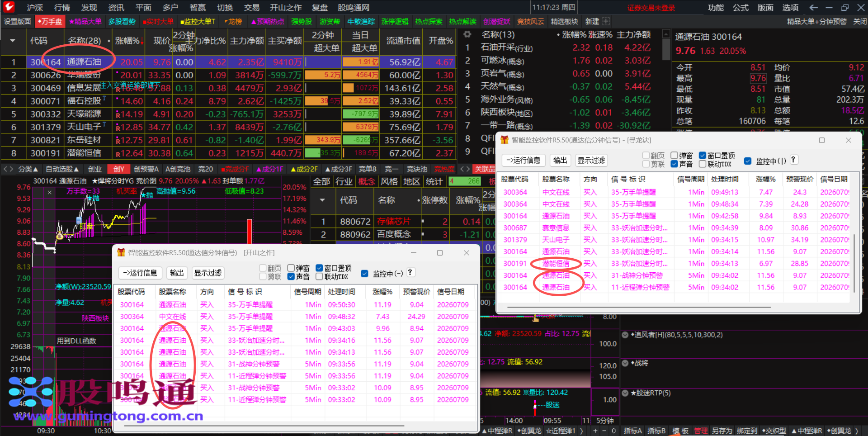Switch to 精品大单 layout tab
This screenshot has width=868, height=436.
point(85,21)
